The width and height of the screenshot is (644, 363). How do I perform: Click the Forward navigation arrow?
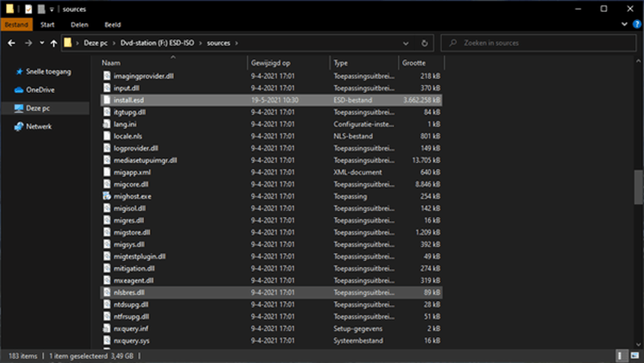(28, 43)
